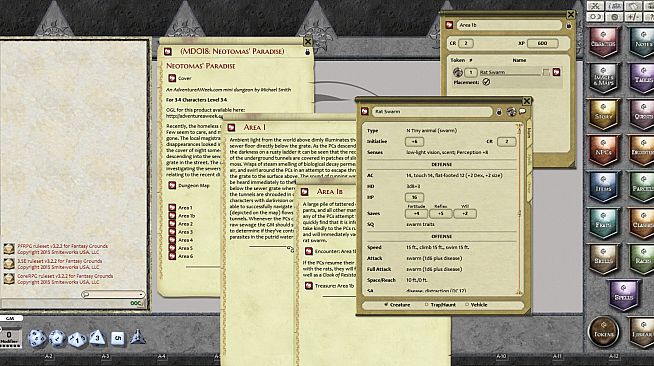Open the Feats sidebar banner
The width and height of the screenshot is (654, 366).
pos(603,223)
